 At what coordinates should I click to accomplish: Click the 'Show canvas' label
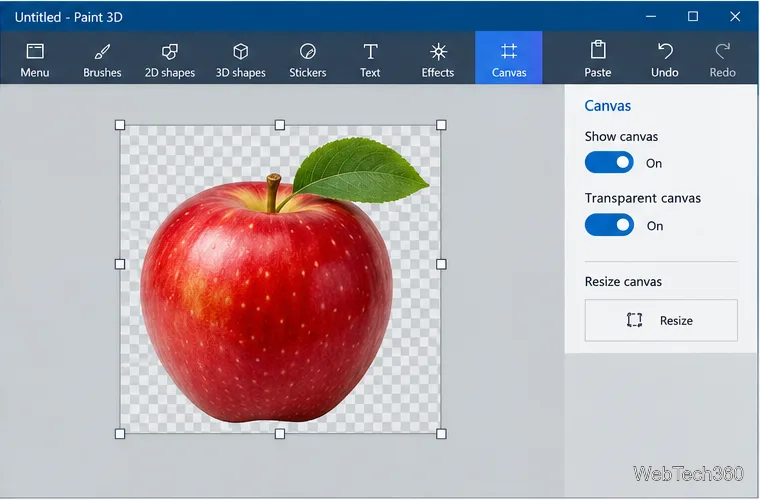point(621,137)
